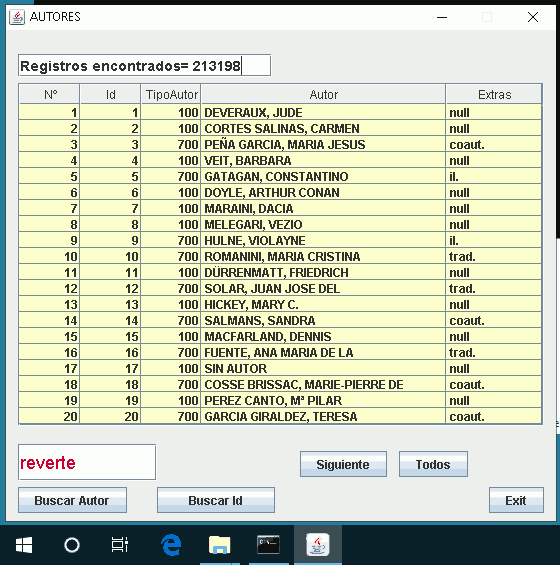Open File Explorer from the taskbar

(220, 545)
